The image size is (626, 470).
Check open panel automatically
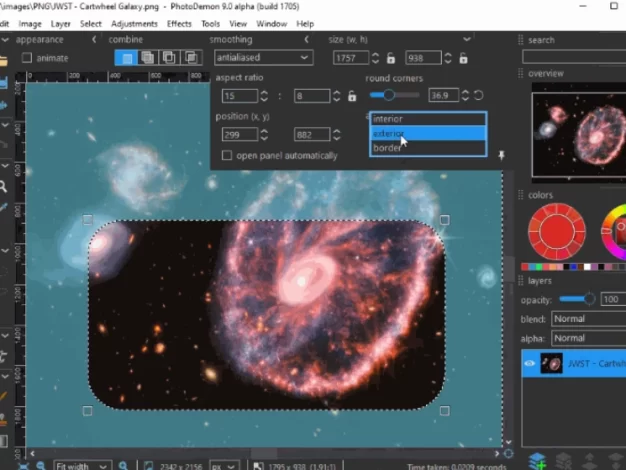[x=227, y=155]
